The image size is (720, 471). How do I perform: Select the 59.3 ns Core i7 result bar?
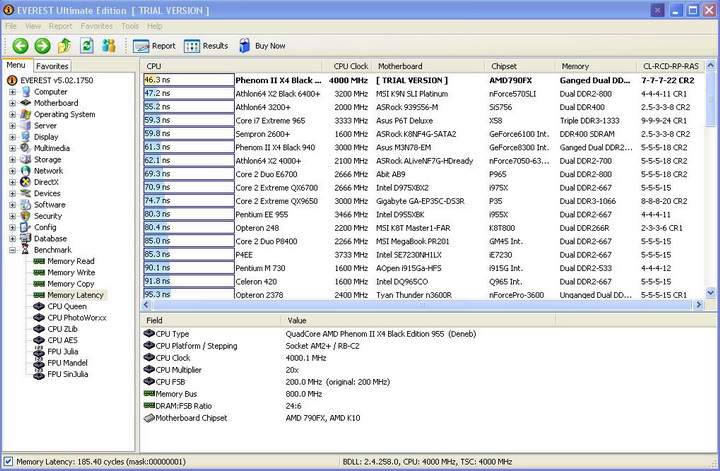coord(189,120)
